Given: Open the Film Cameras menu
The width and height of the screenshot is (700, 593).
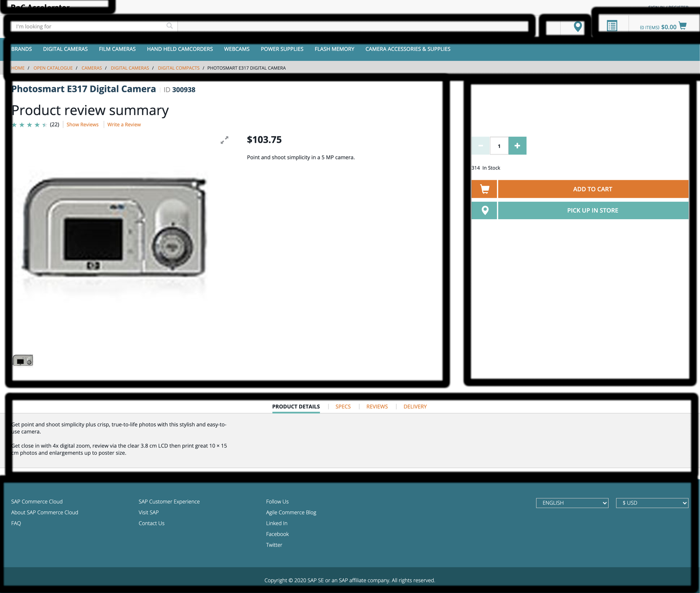Looking at the screenshot, I should click(117, 49).
